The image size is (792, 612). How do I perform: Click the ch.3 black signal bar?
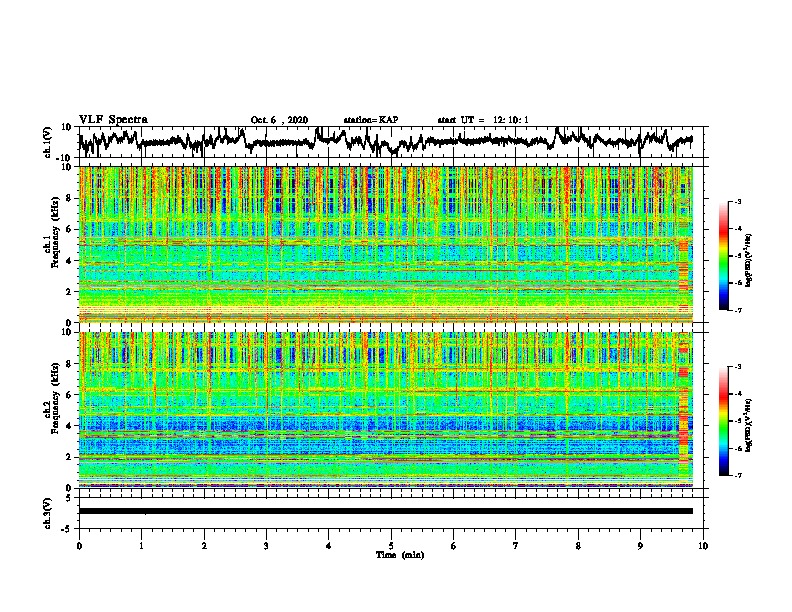point(385,511)
